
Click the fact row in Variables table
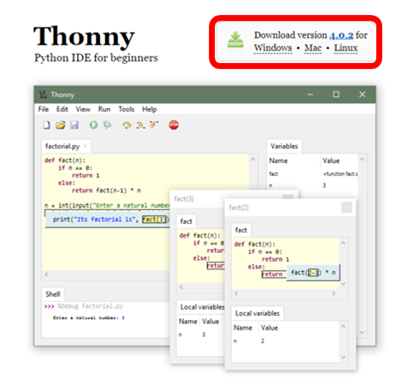tap(313, 174)
